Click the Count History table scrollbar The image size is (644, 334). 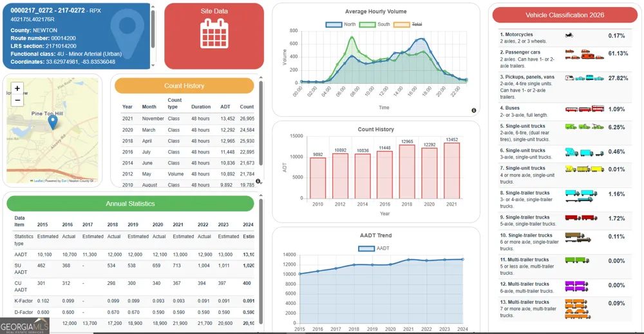[x=260, y=123]
